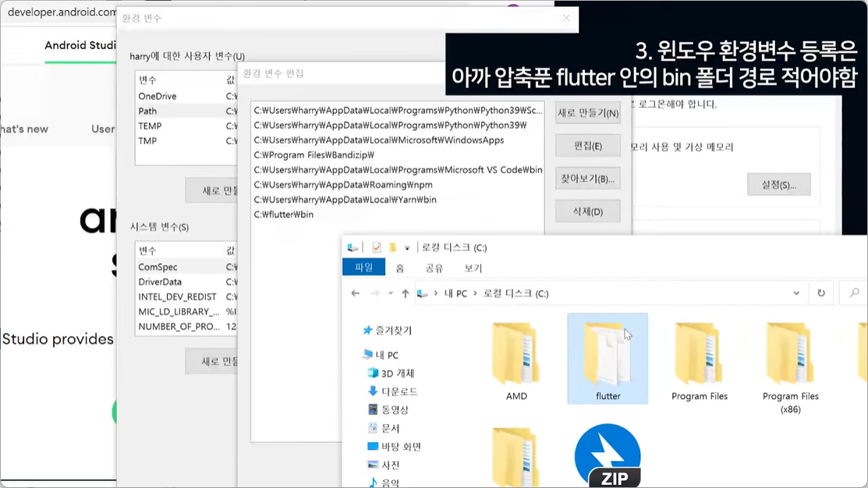Open the ZIP archive app icon
The image size is (868, 488).
pos(608,455)
